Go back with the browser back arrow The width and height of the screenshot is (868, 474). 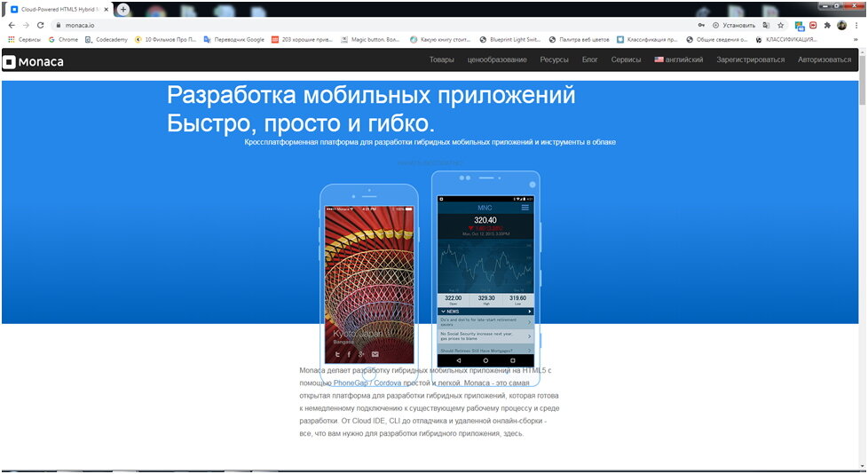[12, 25]
